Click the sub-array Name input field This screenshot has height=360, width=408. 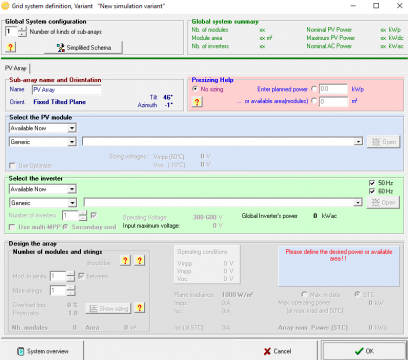coord(67,90)
